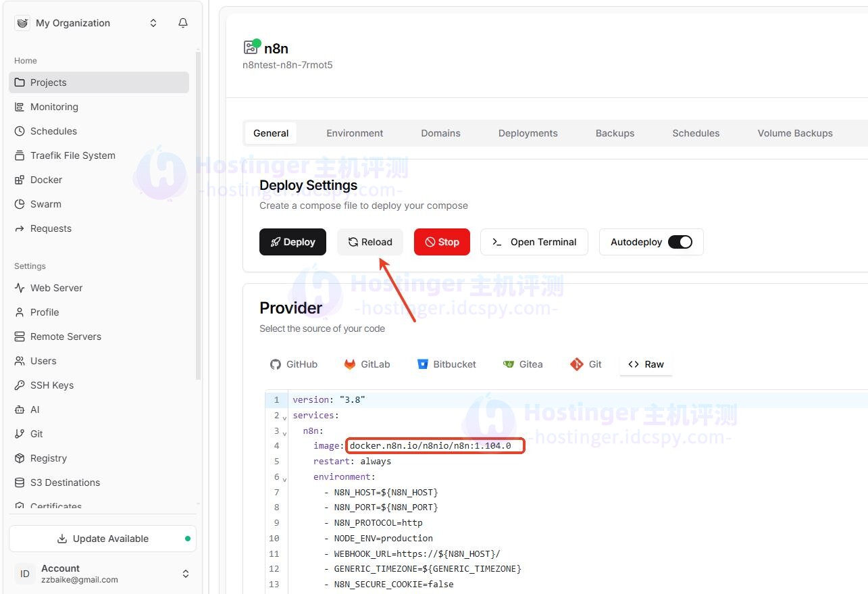The image size is (868, 594).
Task: Select Bitbucket provider option
Action: 446,364
